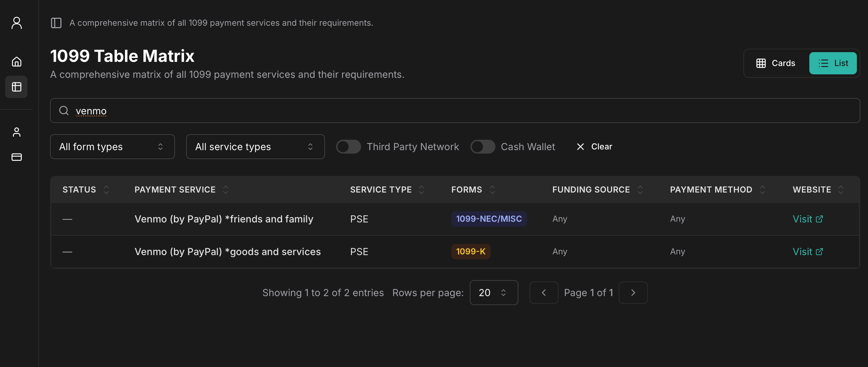Toggle the sidebar panel collapse icon
The height and width of the screenshot is (367, 868).
(56, 23)
